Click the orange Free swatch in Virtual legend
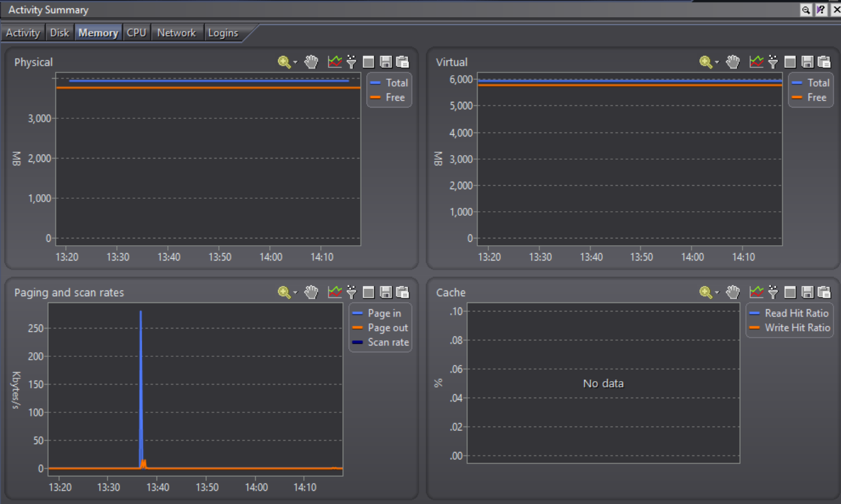Screen dimensions: 841x504 (797, 97)
